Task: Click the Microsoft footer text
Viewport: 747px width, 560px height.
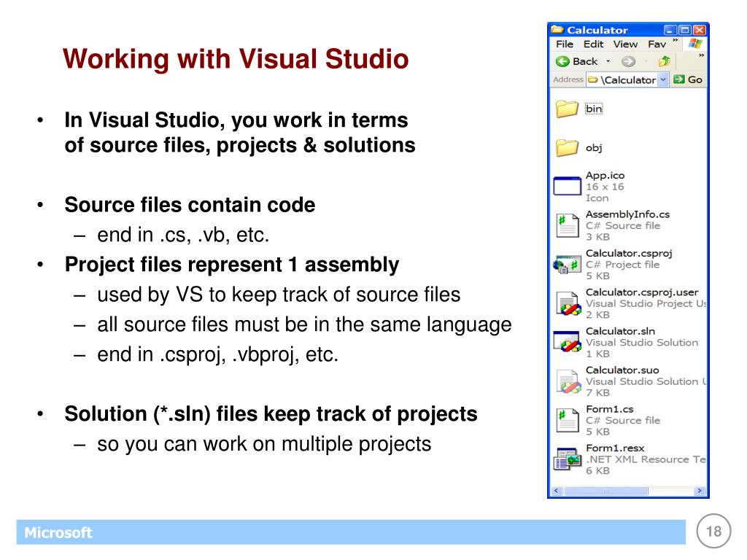Action: point(58,532)
